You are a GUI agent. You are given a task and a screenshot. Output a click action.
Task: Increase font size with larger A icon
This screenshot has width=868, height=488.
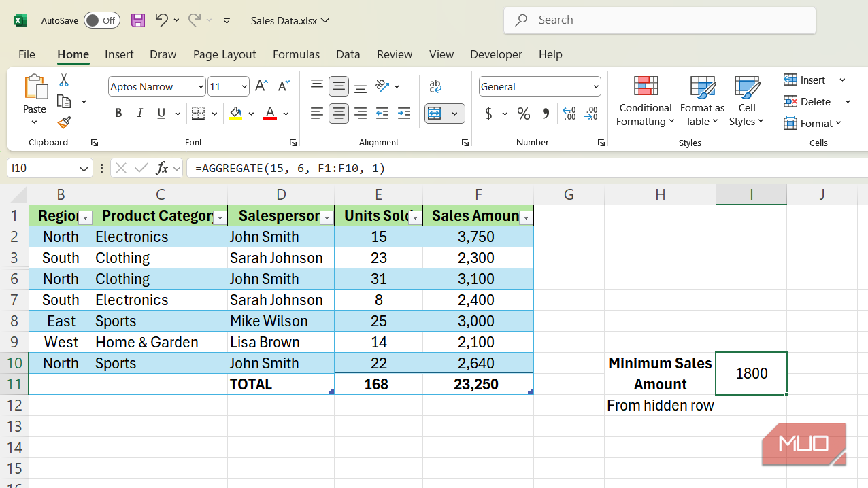click(x=261, y=86)
